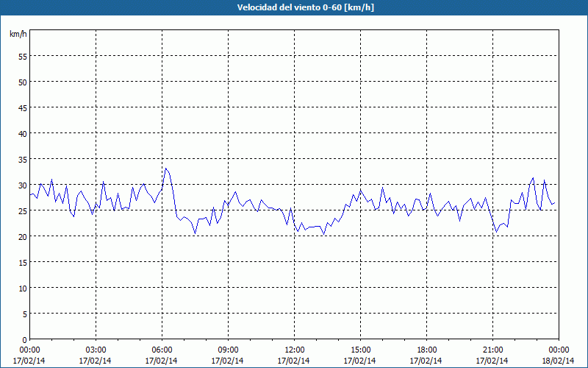Click the 18:00 time label
Viewport: 588px width, 368px height.
click(x=427, y=350)
